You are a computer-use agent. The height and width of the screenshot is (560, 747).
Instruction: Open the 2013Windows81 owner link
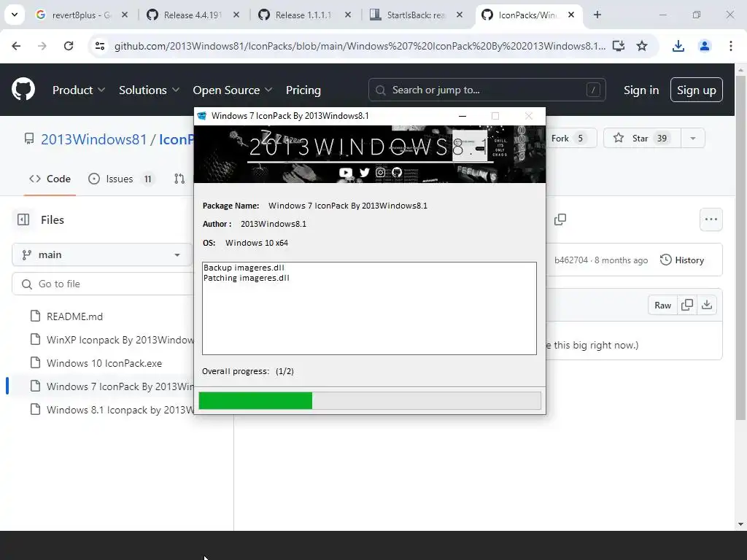click(94, 139)
